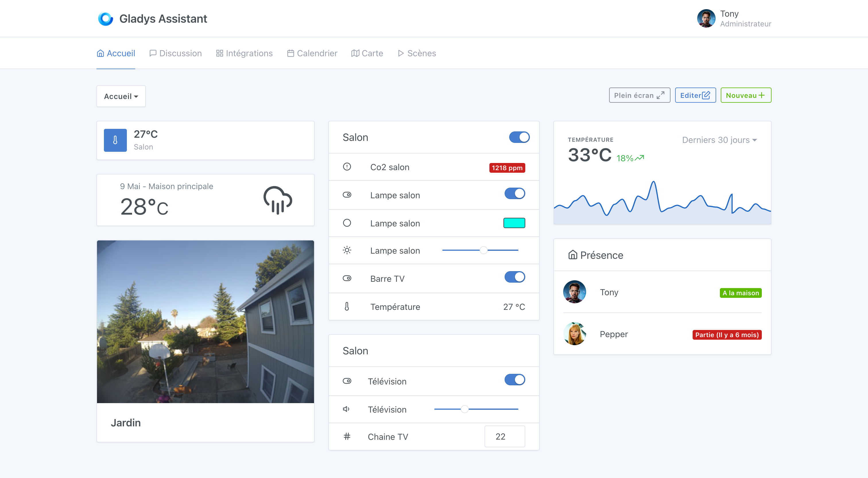Viewport: 868px width, 478px height.
Task: Turn off the Barre TV switch
Action: point(515,277)
